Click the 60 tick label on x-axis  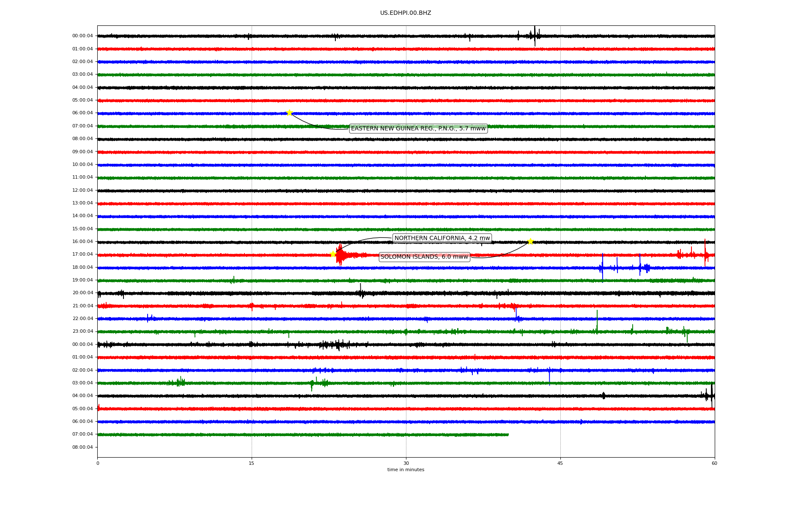coord(714,463)
